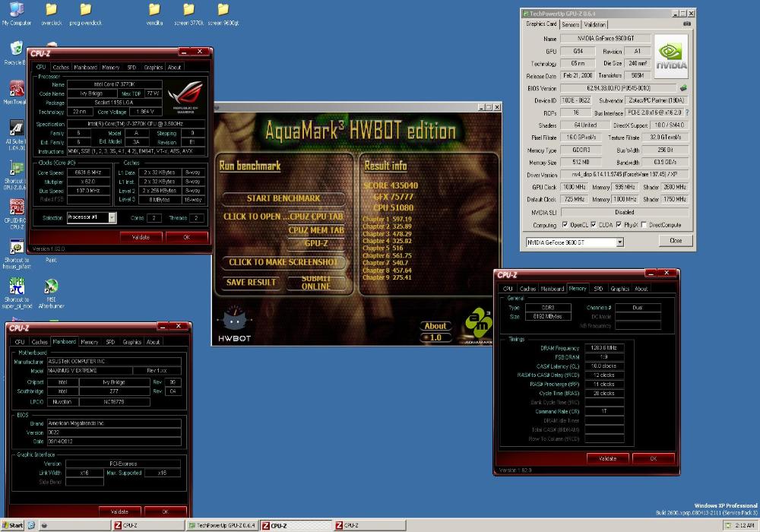Enable the DirectCompute checkbox in GPU-Z
The height and width of the screenshot is (532, 760).
point(644,225)
